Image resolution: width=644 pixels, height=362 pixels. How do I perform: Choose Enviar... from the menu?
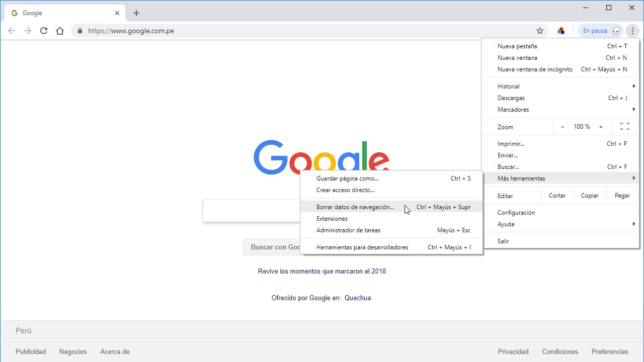tap(560, 155)
